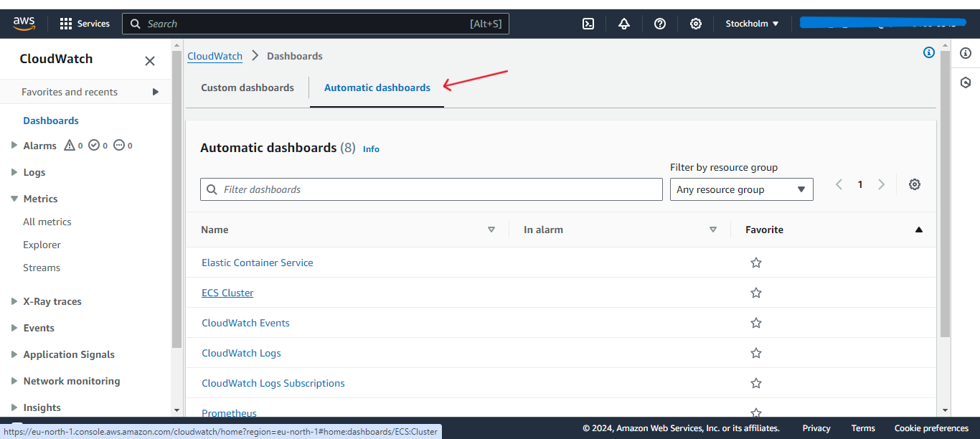Switch to Custom dashboards tab
Image resolution: width=980 pixels, height=439 pixels.
[x=248, y=88]
